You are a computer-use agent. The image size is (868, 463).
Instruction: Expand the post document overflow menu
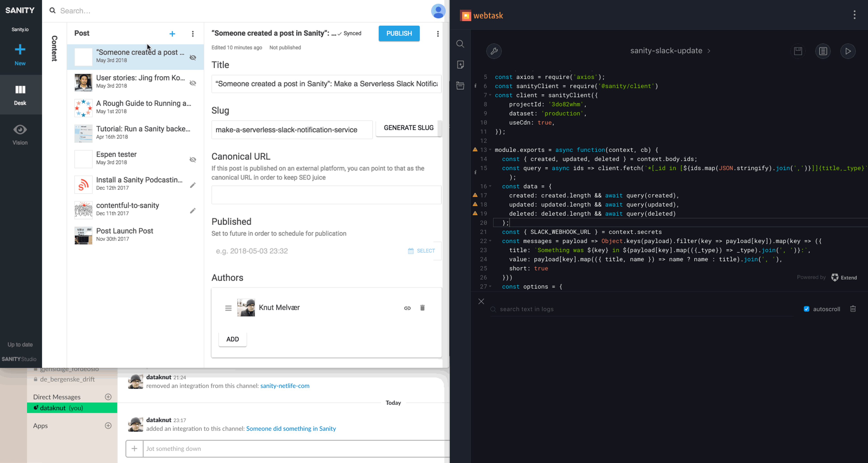(x=438, y=33)
